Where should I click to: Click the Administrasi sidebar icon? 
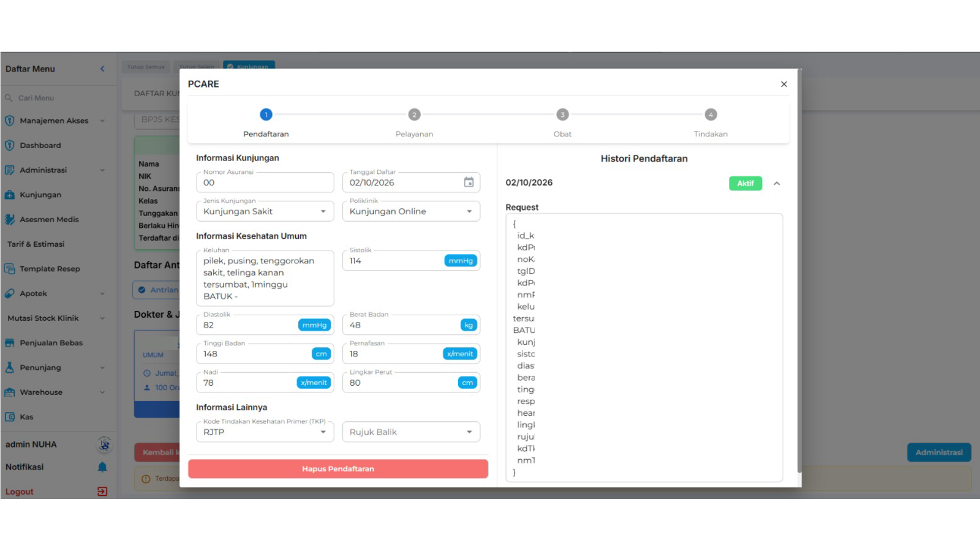[x=10, y=170]
